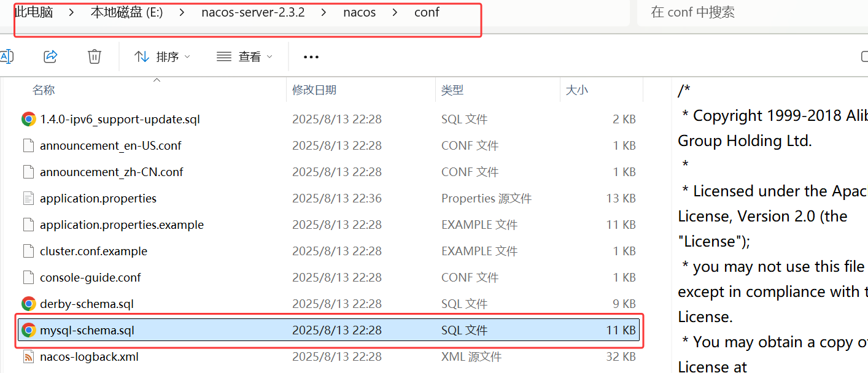Click file icon of cluster.conf.example

(x=28, y=251)
